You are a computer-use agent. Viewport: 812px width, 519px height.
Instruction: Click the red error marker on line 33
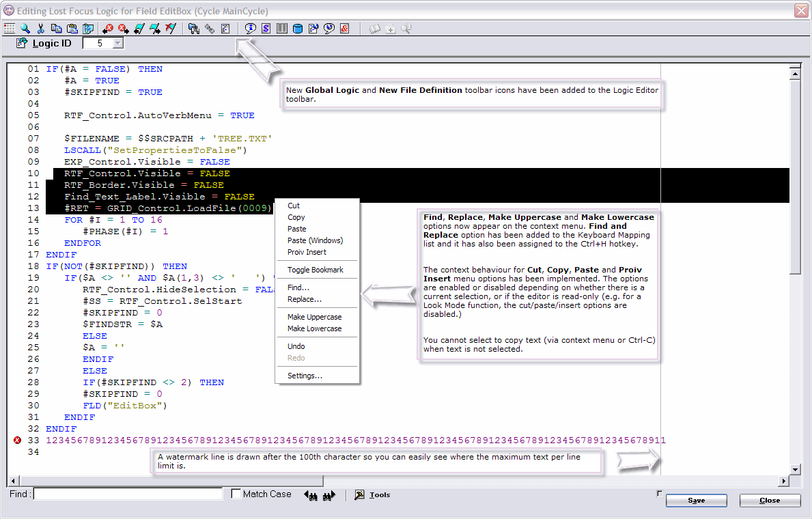[18, 440]
